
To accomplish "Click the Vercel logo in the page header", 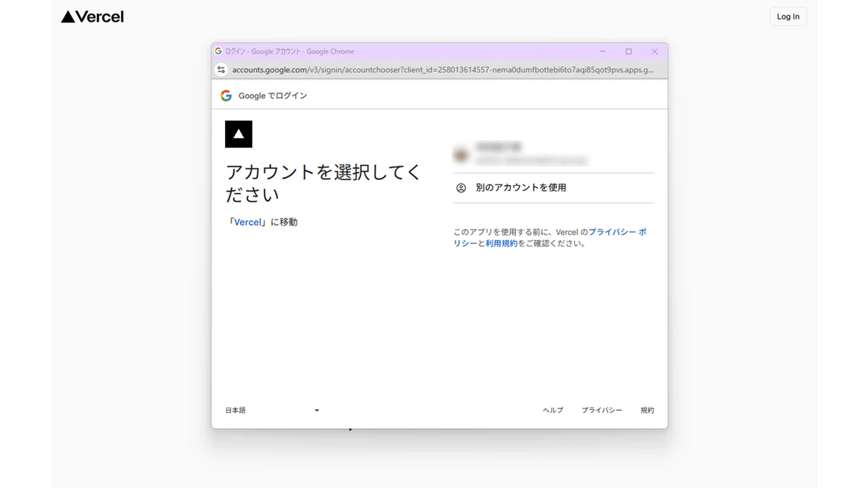I will [92, 17].
